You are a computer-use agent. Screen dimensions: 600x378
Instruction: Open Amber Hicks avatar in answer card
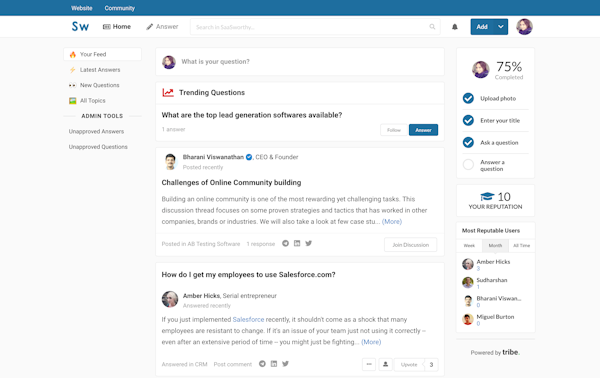tap(170, 299)
